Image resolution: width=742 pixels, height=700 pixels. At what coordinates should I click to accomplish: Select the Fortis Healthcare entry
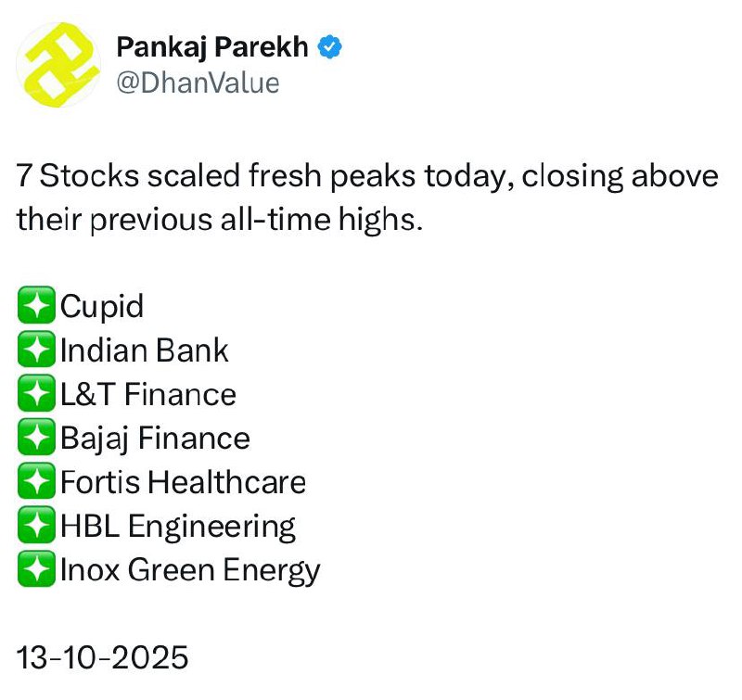click(x=183, y=482)
